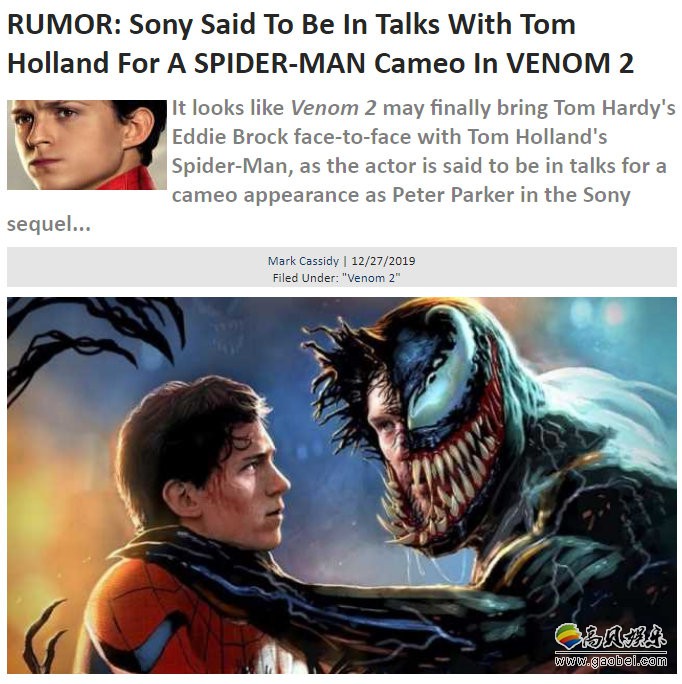Viewport: 682px width, 684px height.
Task: Click the www.gaobei.com watermark URL
Action: (611, 661)
